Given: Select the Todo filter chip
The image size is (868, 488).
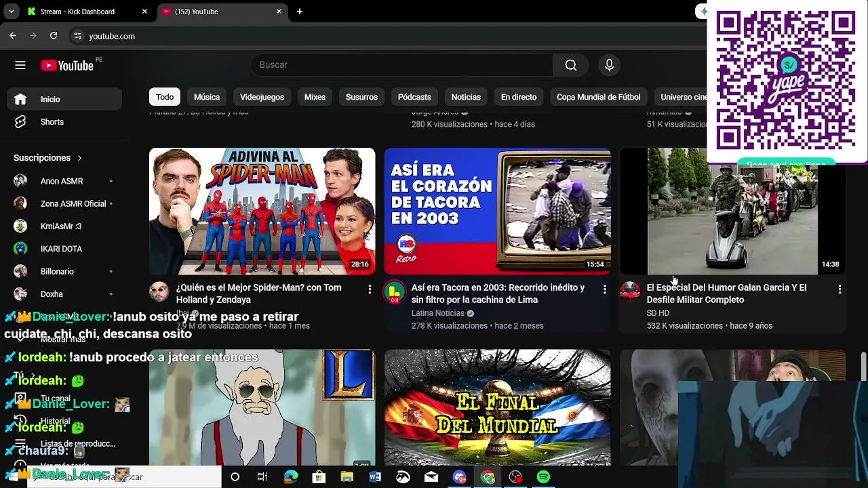Looking at the screenshot, I should tap(165, 97).
